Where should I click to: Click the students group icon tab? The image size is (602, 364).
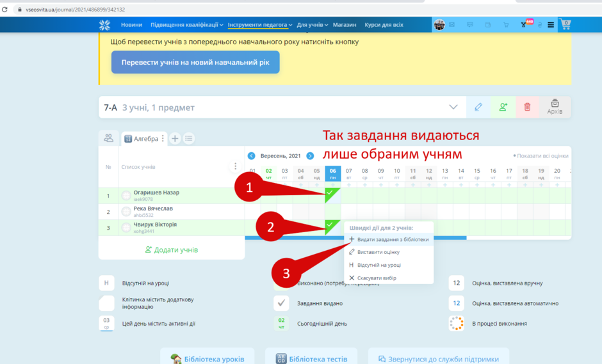[109, 138]
